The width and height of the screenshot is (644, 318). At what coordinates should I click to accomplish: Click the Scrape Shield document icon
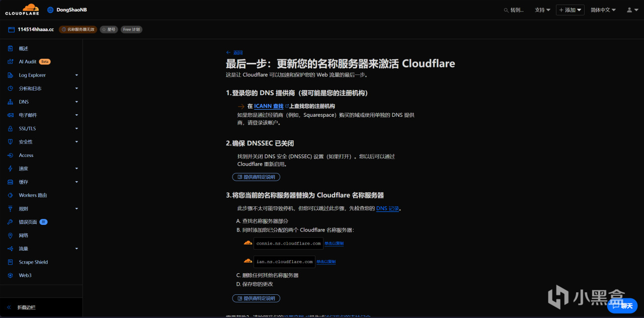11,262
